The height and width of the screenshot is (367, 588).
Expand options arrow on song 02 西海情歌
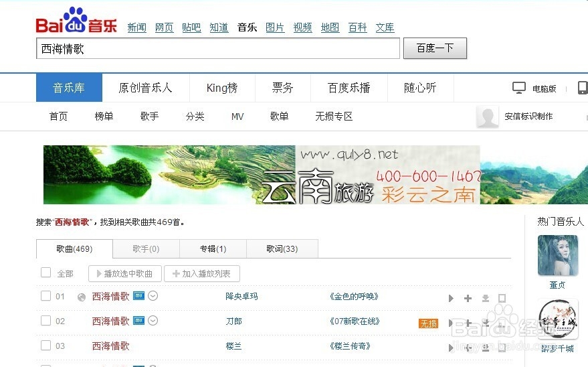click(x=153, y=321)
